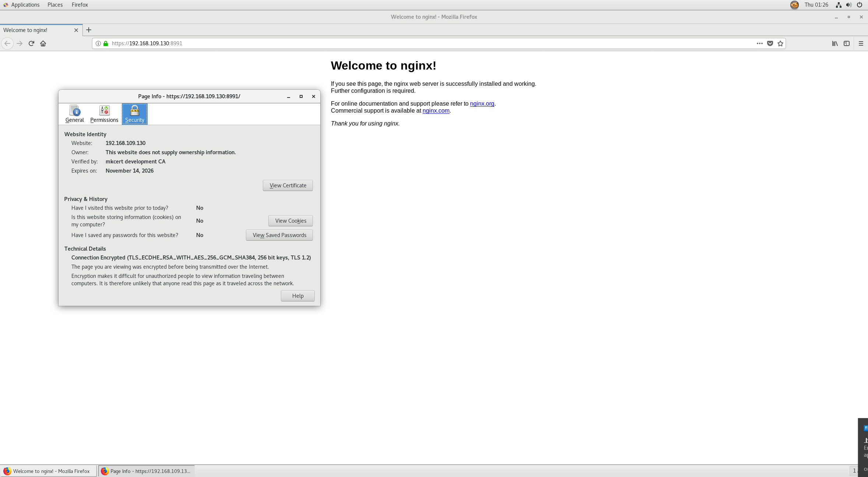Show site information (i) icon
Screen dimensions: 868x477
[98, 43]
